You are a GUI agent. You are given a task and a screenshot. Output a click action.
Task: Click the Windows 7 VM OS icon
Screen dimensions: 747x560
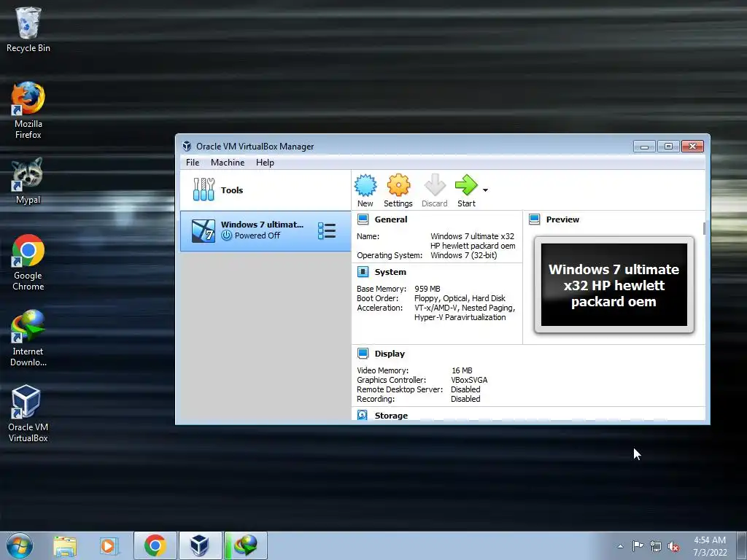point(204,231)
